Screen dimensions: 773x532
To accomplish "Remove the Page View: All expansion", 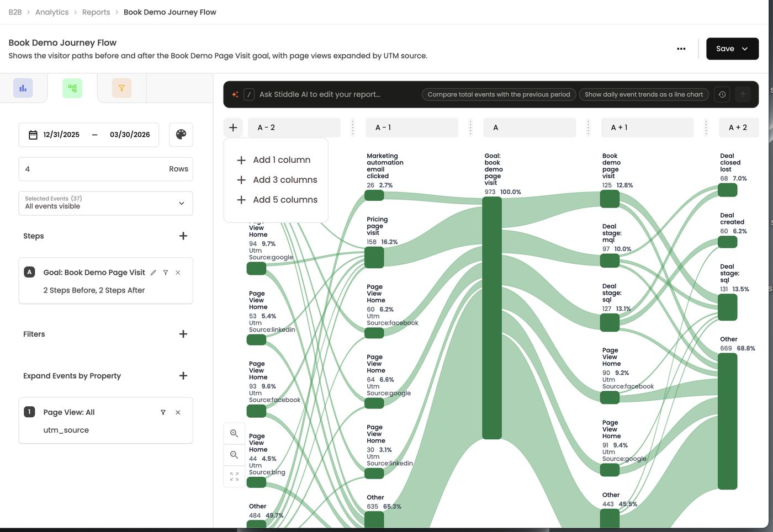I will point(178,412).
